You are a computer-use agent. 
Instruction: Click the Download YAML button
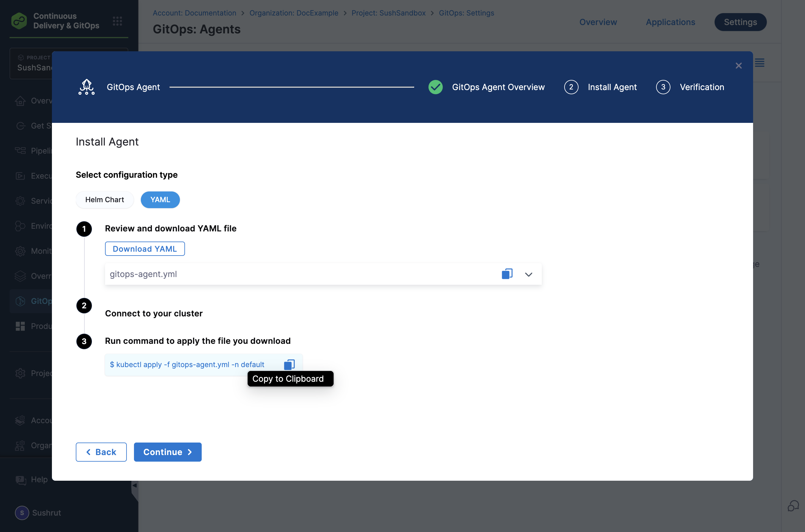pyautogui.click(x=145, y=249)
